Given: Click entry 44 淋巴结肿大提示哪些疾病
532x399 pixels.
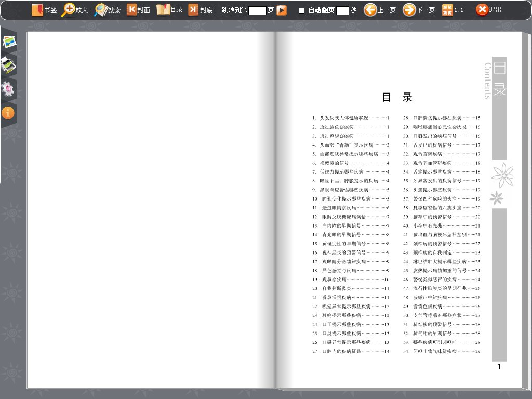Looking at the screenshot, I should click(442, 262).
